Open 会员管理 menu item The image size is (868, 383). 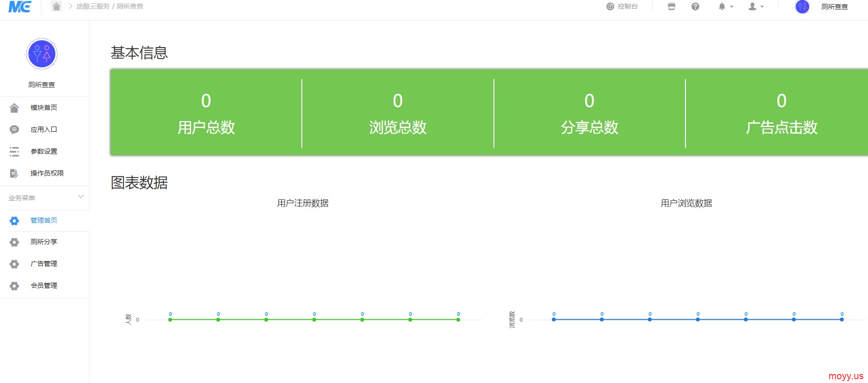click(45, 285)
